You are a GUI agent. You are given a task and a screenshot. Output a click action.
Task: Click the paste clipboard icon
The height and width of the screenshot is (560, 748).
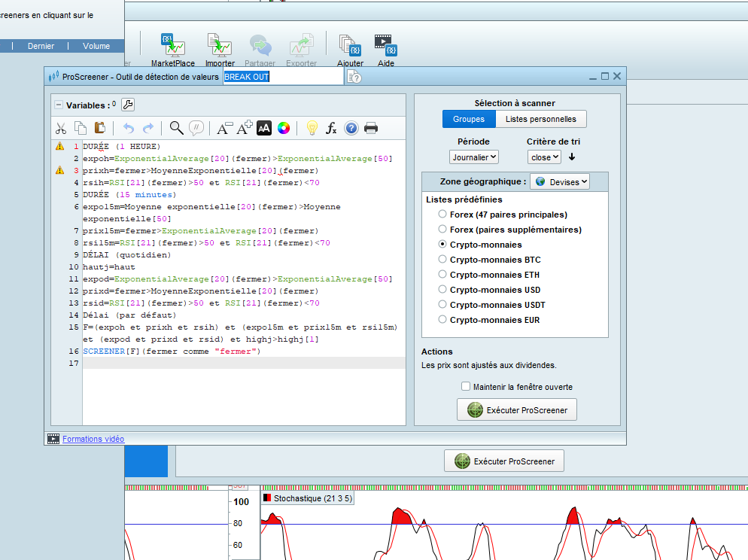tap(99, 128)
